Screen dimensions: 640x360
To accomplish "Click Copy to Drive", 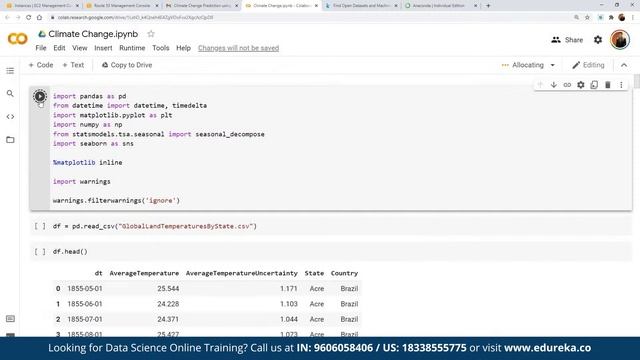I will pyautogui.click(x=127, y=65).
